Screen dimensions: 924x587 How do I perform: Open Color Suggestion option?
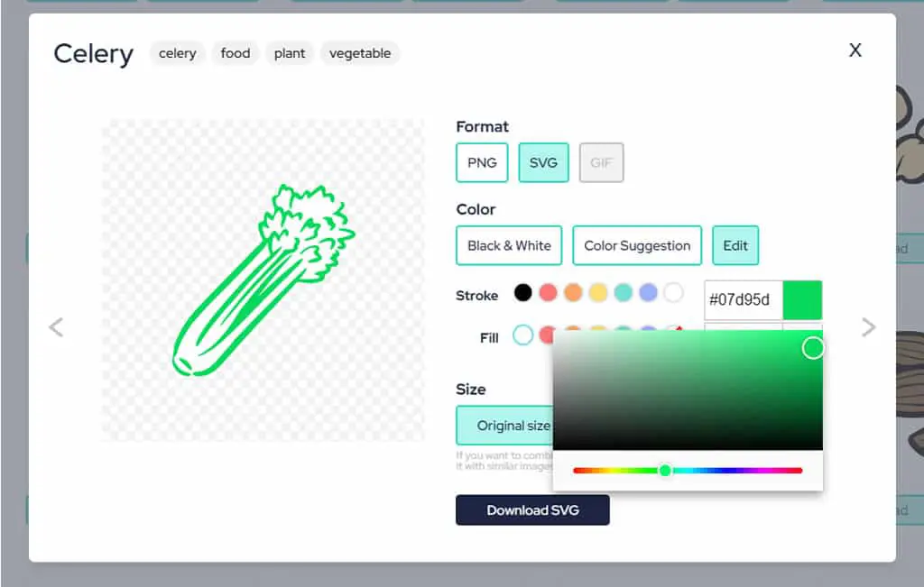[x=637, y=245]
